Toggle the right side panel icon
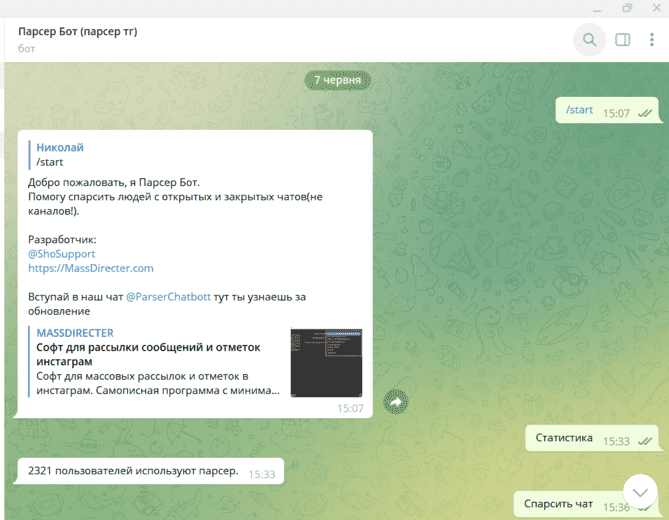Image resolution: width=669 pixels, height=520 pixels. click(622, 40)
